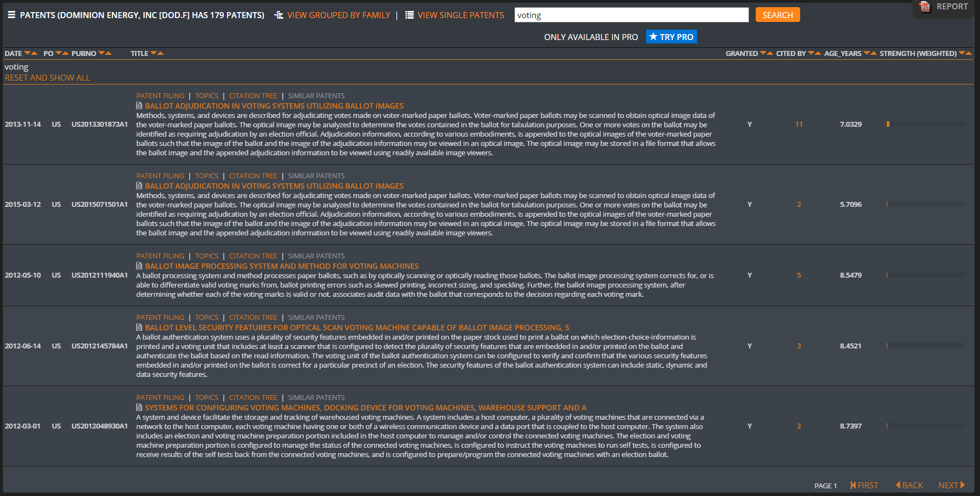
Task: Click ONLY AVAILABLE IN PRO text
Action: click(591, 37)
